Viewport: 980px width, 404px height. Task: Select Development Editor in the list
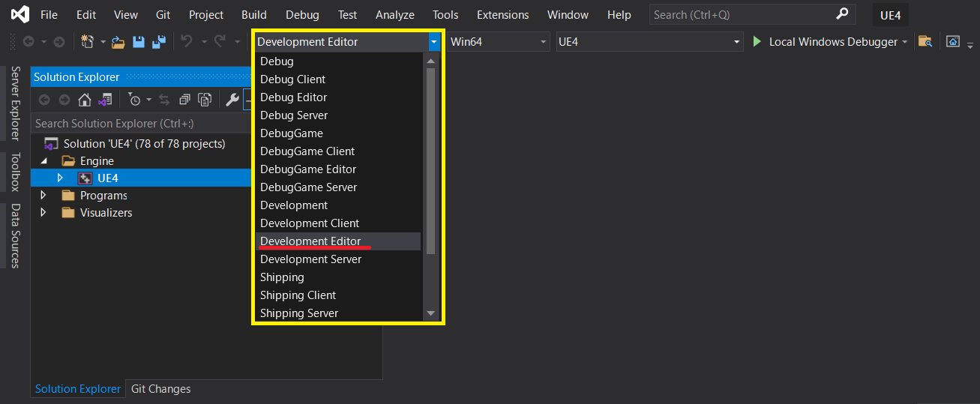pyautogui.click(x=338, y=241)
